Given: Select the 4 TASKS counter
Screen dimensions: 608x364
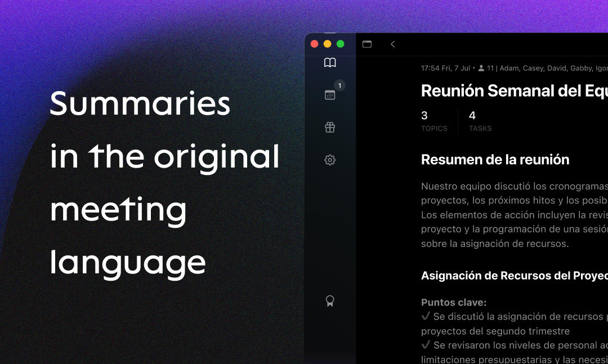Looking at the screenshot, I should 480,122.
